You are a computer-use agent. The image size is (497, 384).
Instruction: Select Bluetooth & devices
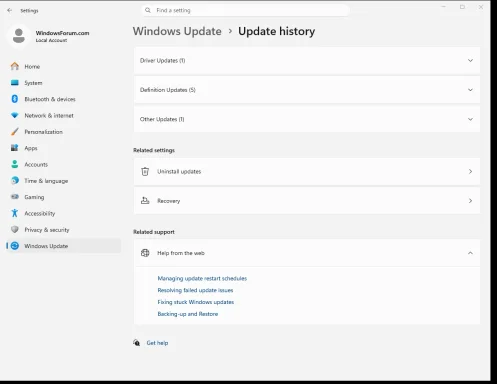[63, 99]
